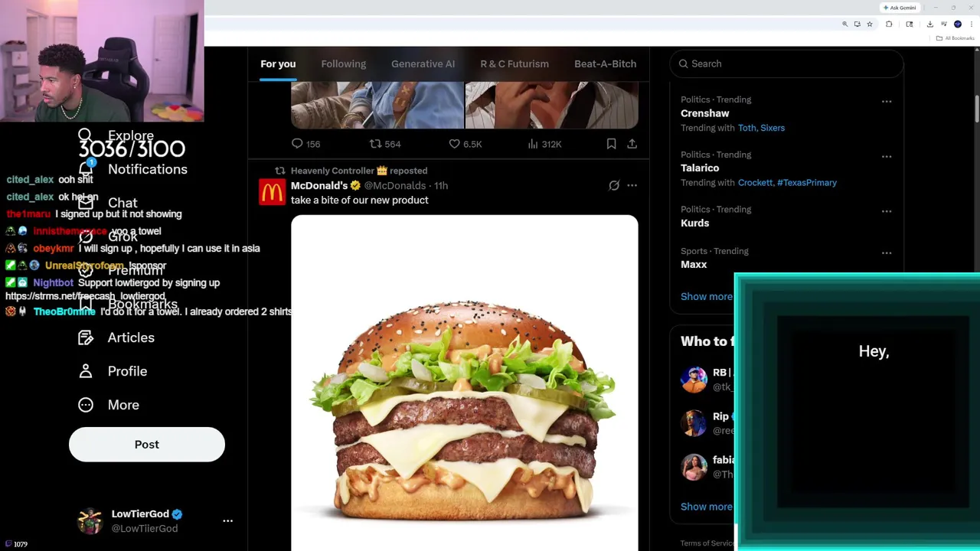Switch to the Generative AI tab
Screen dimensions: 980x551
[423, 64]
